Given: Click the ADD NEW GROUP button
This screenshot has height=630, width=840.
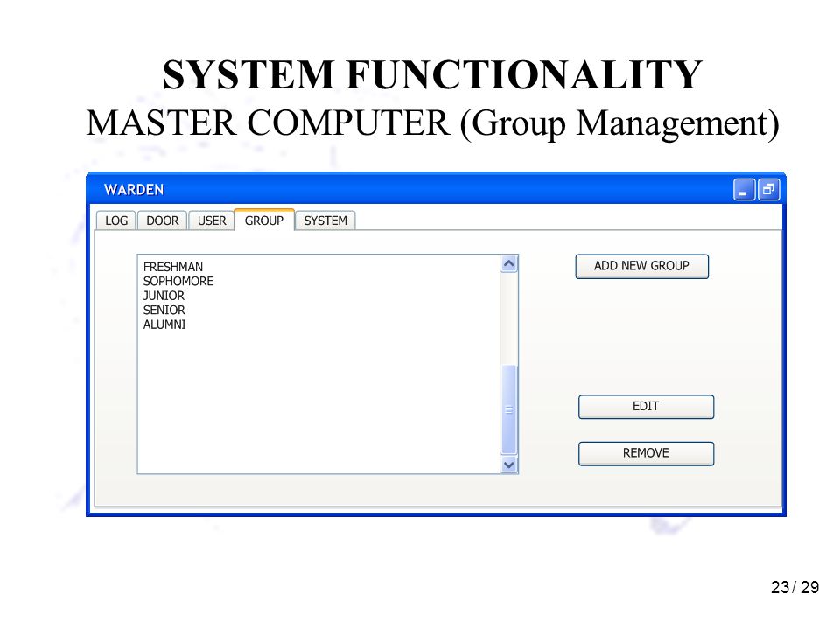Looking at the screenshot, I should coord(641,266).
